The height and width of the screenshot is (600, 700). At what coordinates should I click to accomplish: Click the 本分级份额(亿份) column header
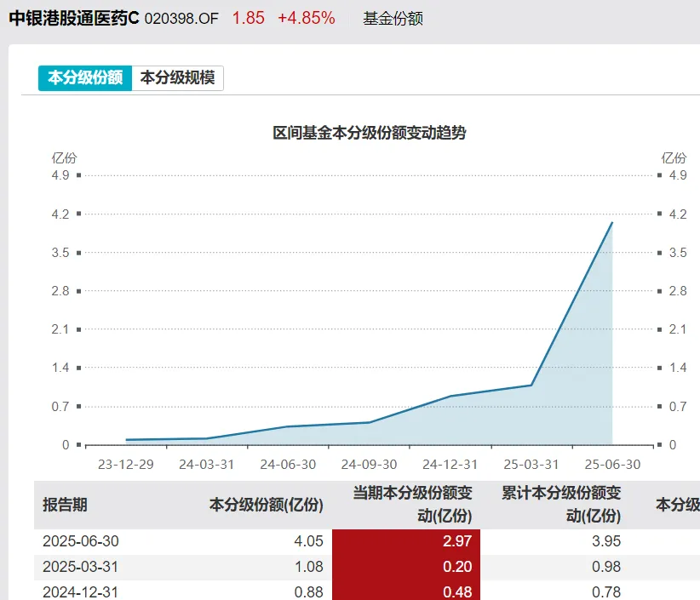pyautogui.click(x=266, y=505)
